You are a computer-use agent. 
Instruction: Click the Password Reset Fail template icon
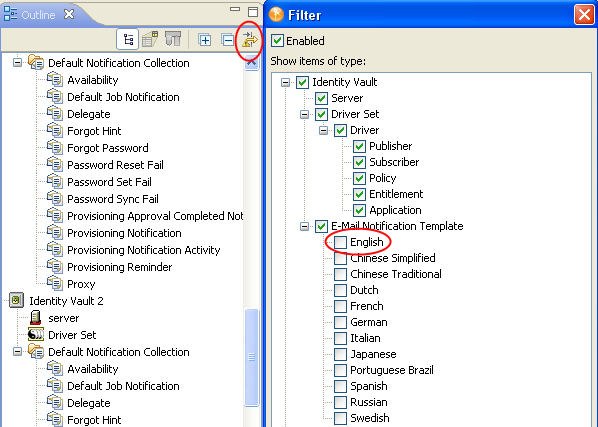[55, 164]
